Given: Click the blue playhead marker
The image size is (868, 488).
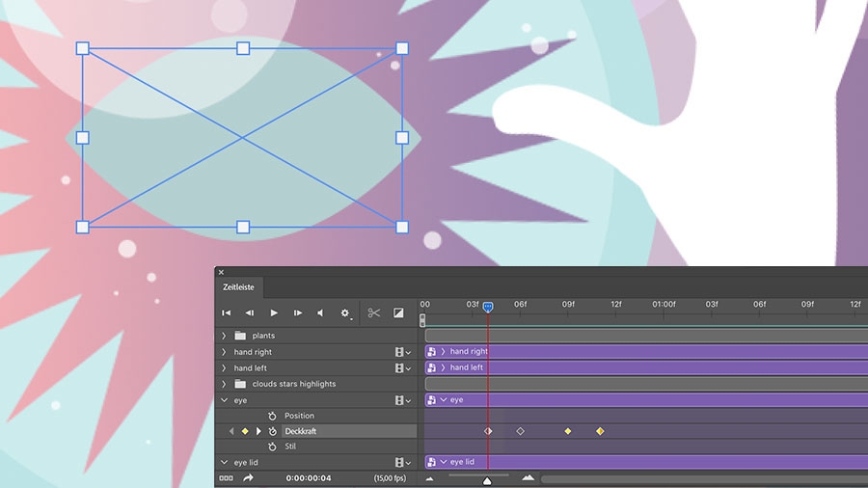Looking at the screenshot, I should 488,307.
